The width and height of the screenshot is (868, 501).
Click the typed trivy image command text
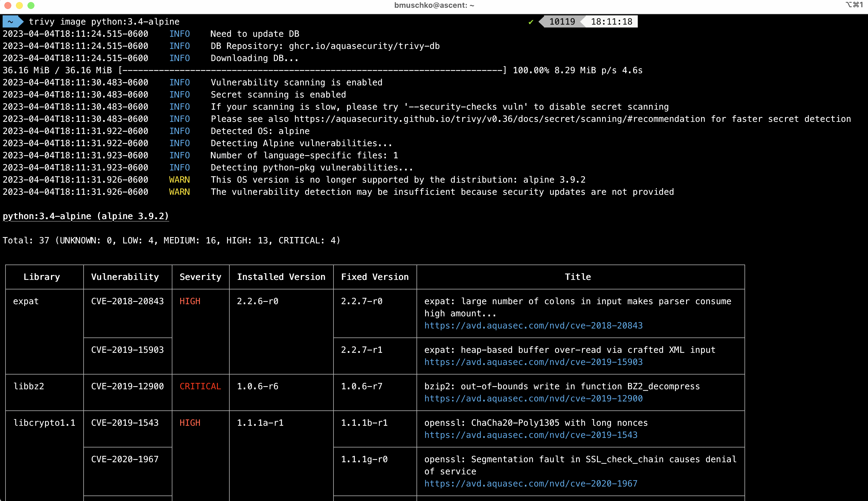tap(104, 22)
